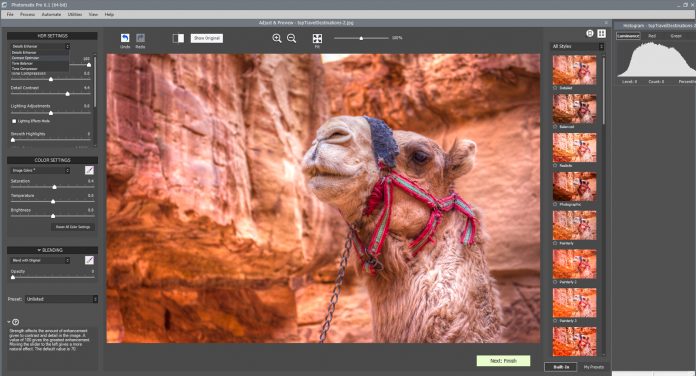The image size is (696, 376).
Task: Adjust the Detail Contrast slider
Action: 67,94
